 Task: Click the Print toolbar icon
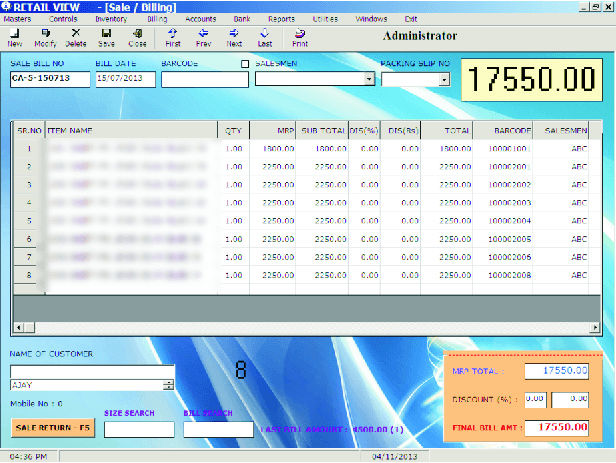pyautogui.click(x=300, y=38)
